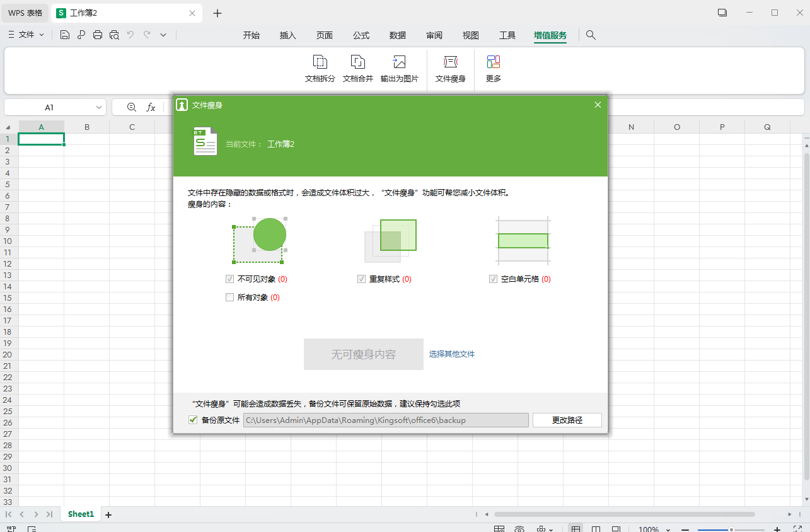
Task: Open the 更多 tools icon
Action: pos(493,68)
